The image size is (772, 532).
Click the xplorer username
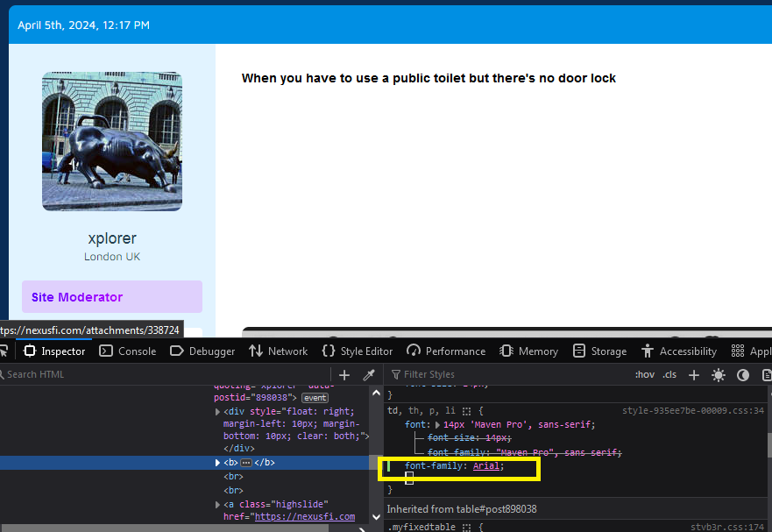coord(112,238)
